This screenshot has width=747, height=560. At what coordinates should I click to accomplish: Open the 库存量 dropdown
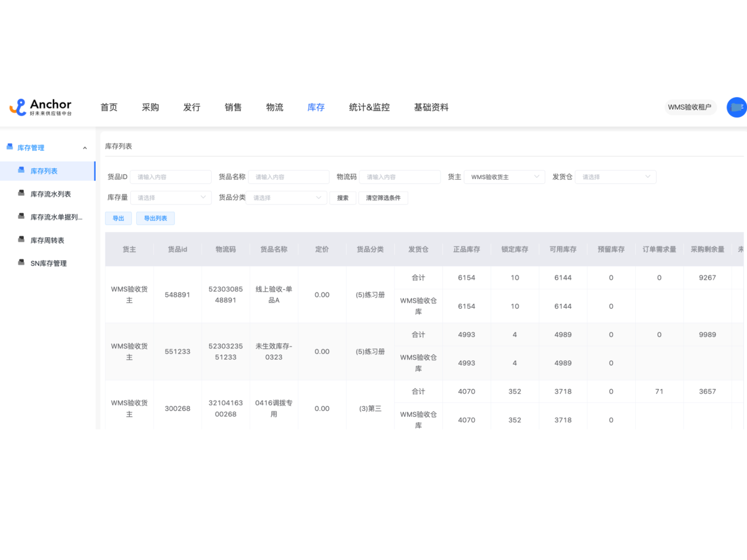click(x=171, y=198)
